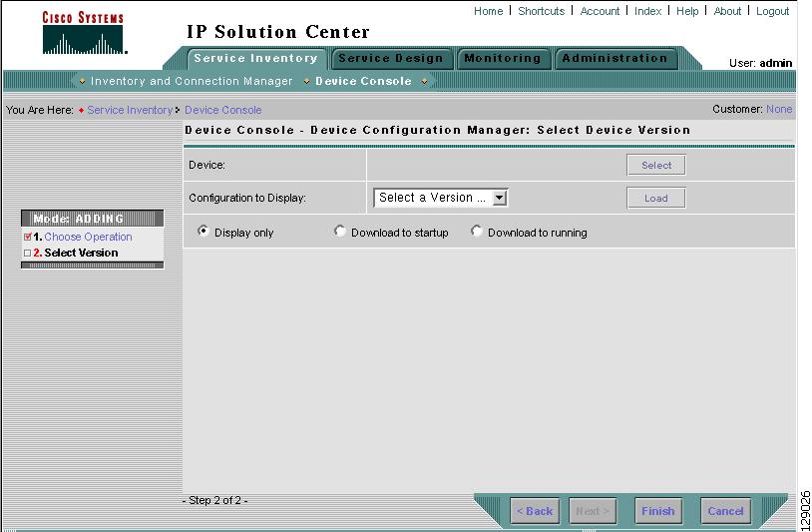Screen dimensions: 812x532
Task: Go to step 1 Choose Operation
Action: pos(88,237)
